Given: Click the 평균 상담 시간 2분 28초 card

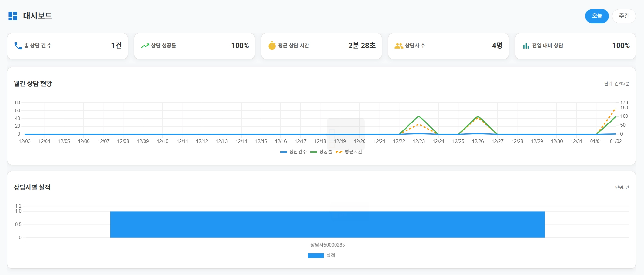Looking at the screenshot, I should pyautogui.click(x=322, y=46).
